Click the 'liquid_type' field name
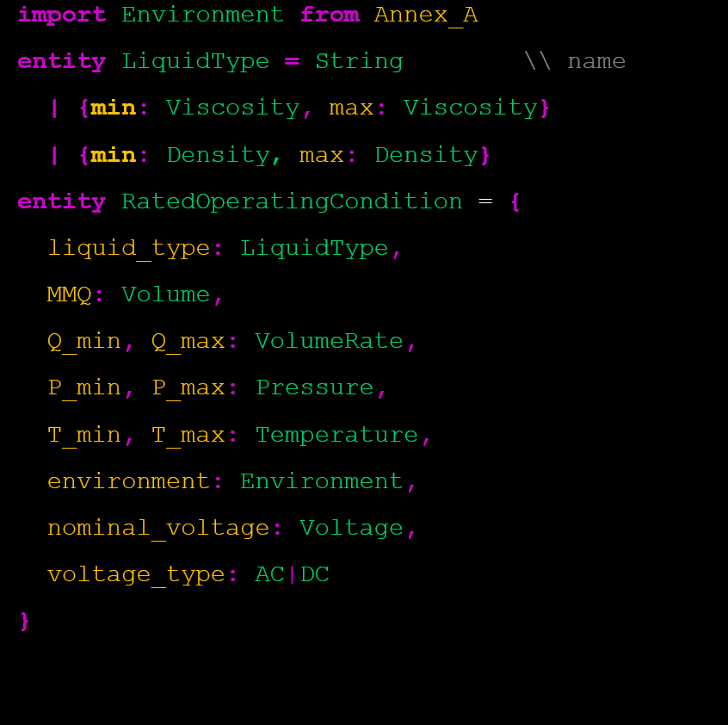728x725 pixels. point(129,248)
